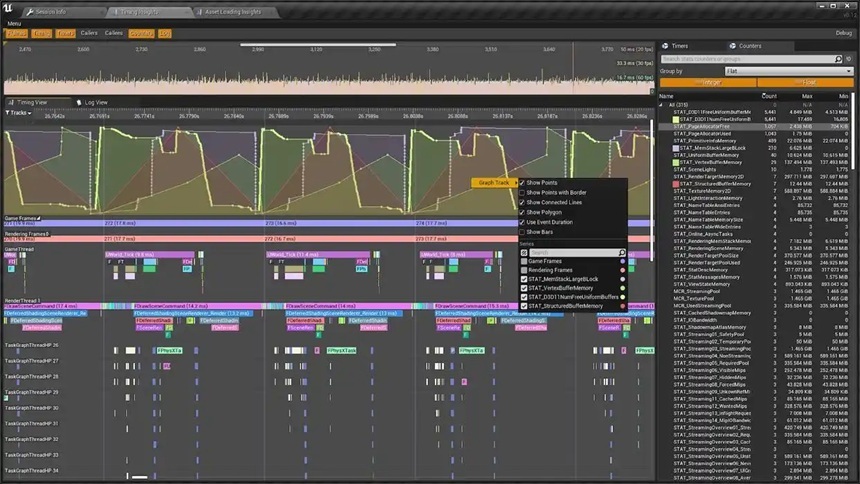Toggle the Frames panel button in the toolbar

[x=16, y=33]
